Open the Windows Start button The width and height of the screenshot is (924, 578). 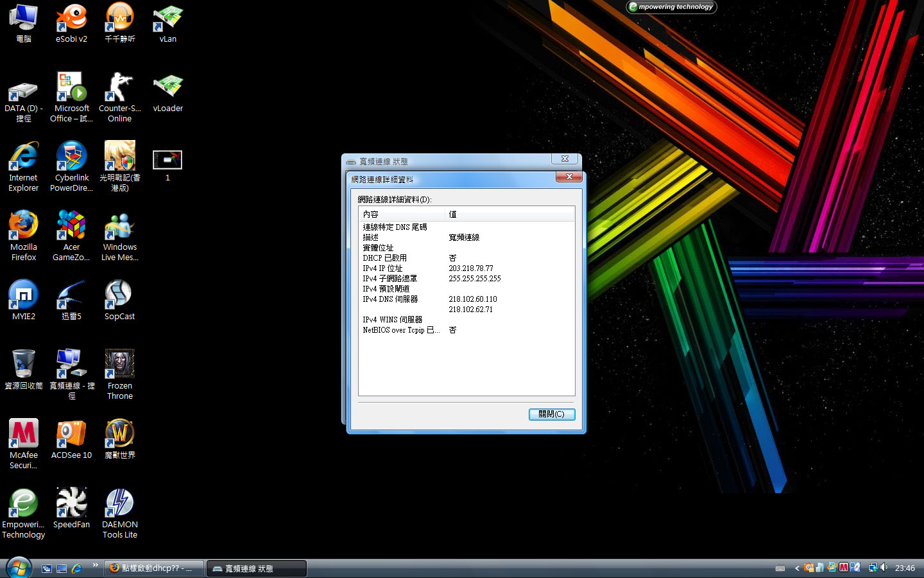click(19, 568)
